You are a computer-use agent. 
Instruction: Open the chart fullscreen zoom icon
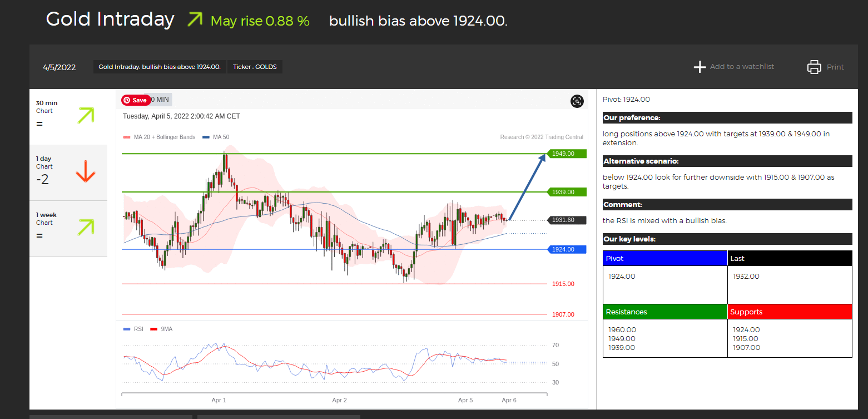coord(577,101)
